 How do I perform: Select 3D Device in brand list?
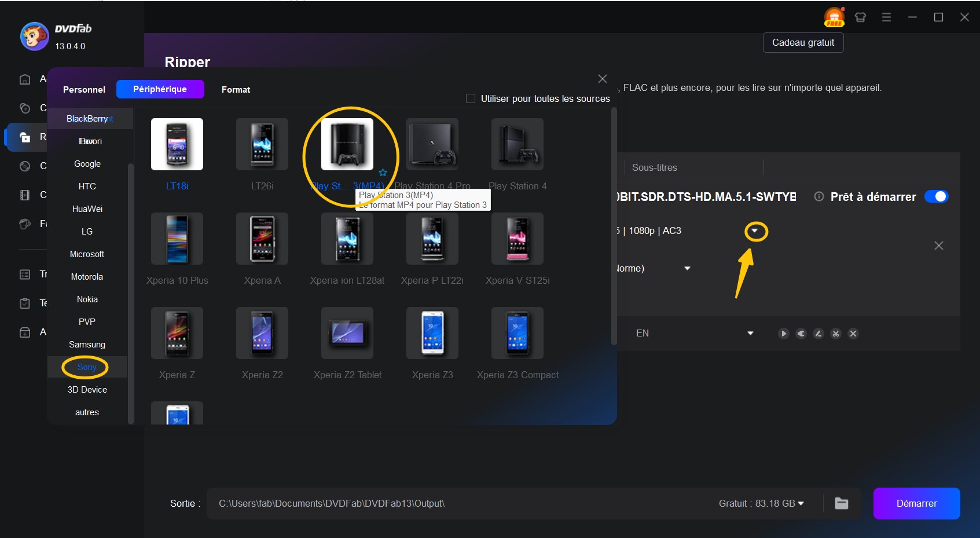click(87, 390)
